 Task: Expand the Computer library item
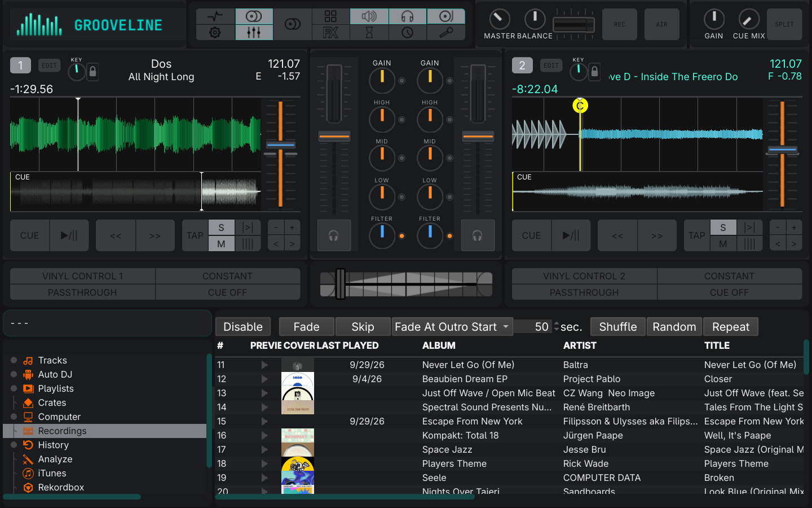(x=14, y=417)
